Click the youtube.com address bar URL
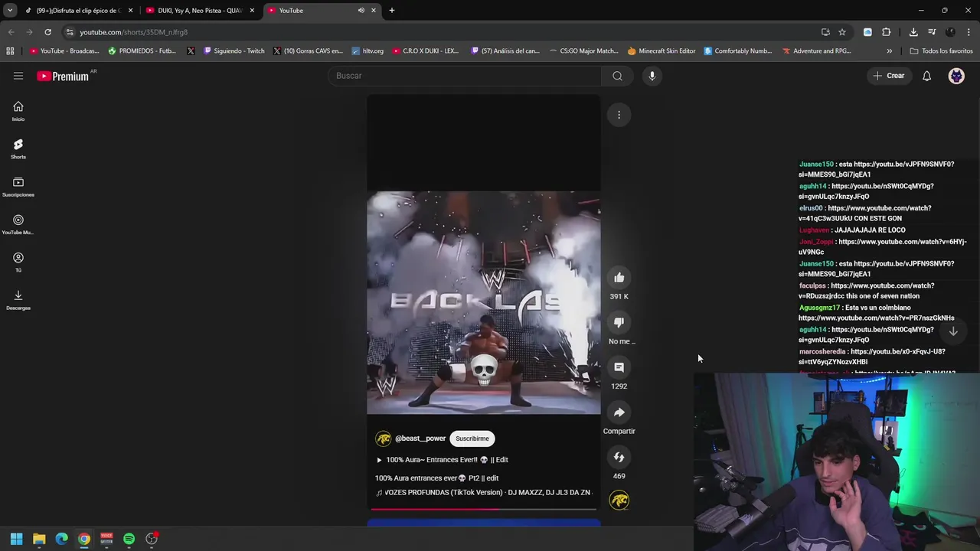Viewport: 980px width, 551px height. point(134,32)
